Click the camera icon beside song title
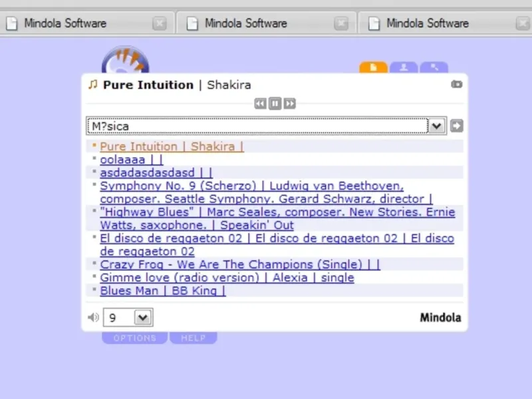This screenshot has height=399, width=532. [x=457, y=84]
